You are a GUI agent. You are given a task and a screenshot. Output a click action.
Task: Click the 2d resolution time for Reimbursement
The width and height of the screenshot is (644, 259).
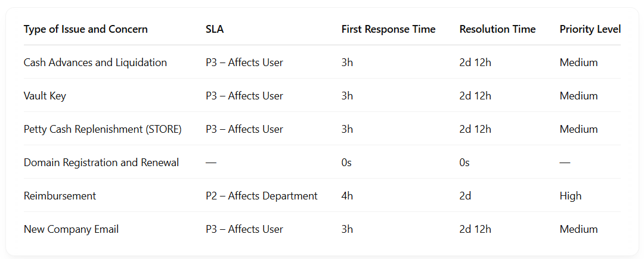[465, 196]
